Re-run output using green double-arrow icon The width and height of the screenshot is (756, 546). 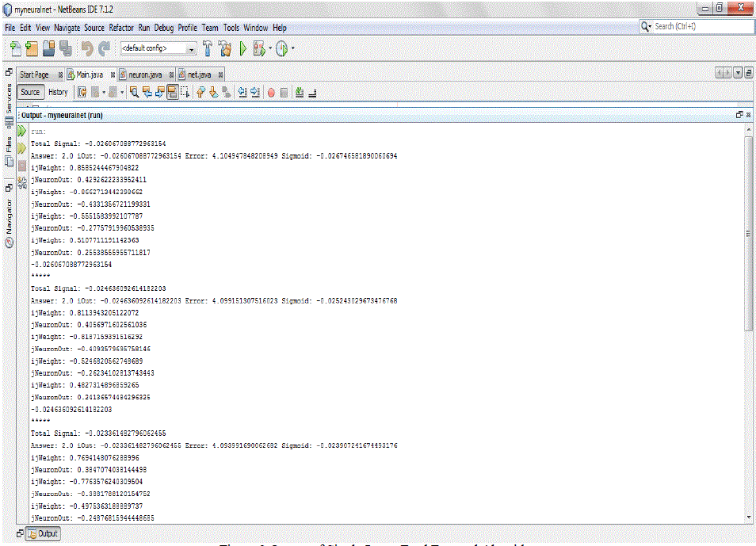[x=22, y=131]
